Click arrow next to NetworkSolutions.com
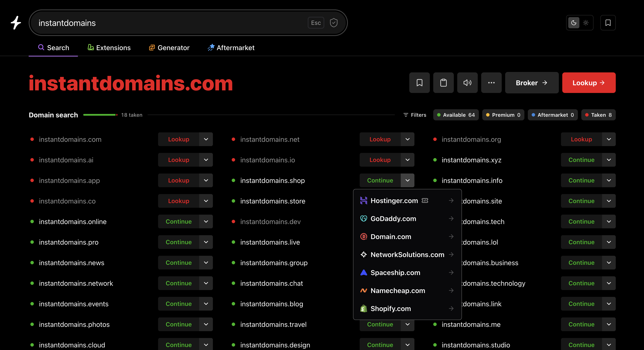The width and height of the screenshot is (644, 350). pyautogui.click(x=451, y=255)
